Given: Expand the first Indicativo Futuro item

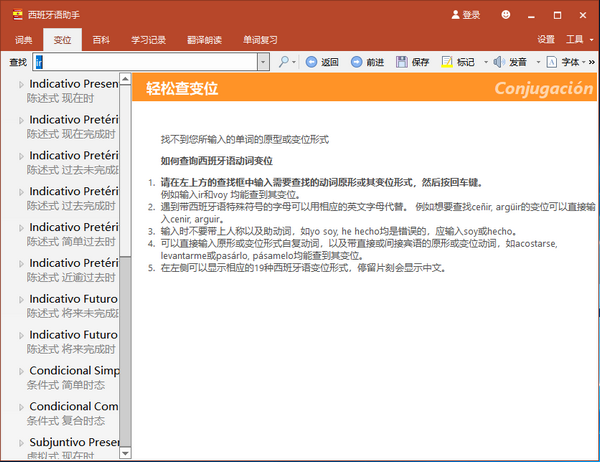Looking at the screenshot, I should point(21,299).
